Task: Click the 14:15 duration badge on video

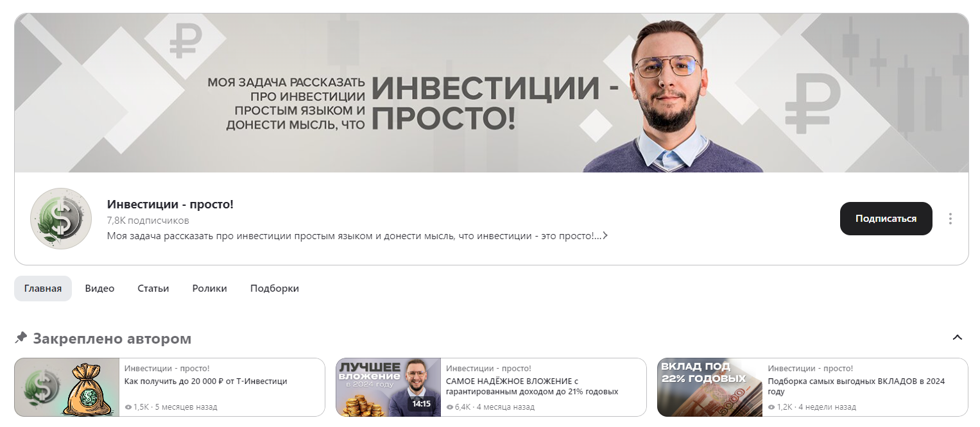Action: coord(421,405)
